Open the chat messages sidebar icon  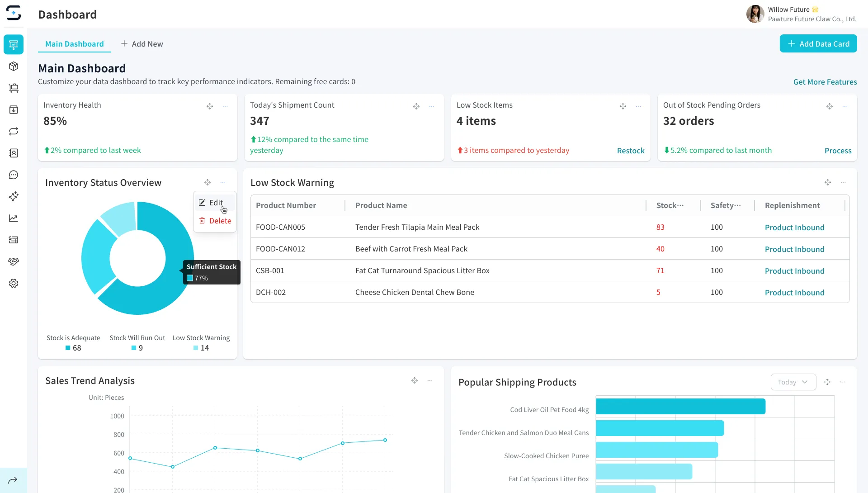(14, 175)
